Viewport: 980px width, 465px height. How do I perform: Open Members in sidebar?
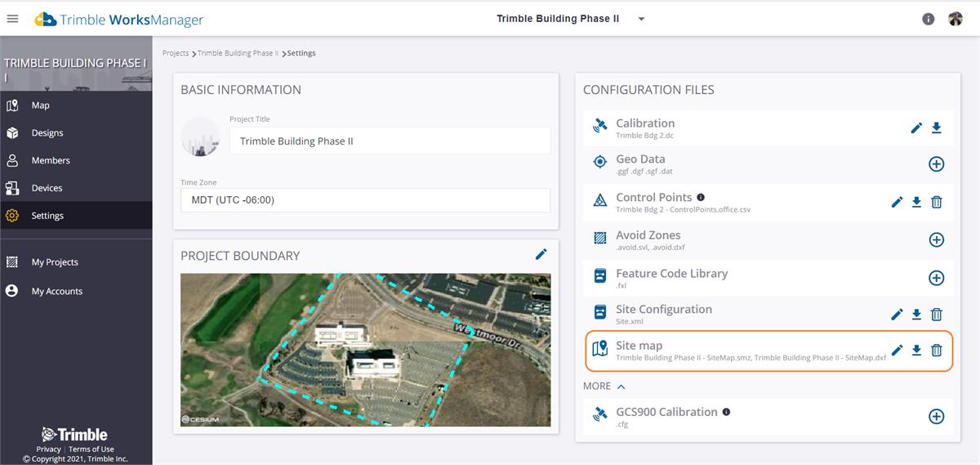point(76,161)
